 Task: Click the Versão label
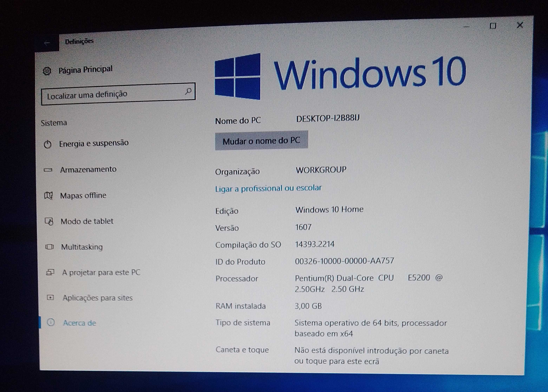coord(227,228)
